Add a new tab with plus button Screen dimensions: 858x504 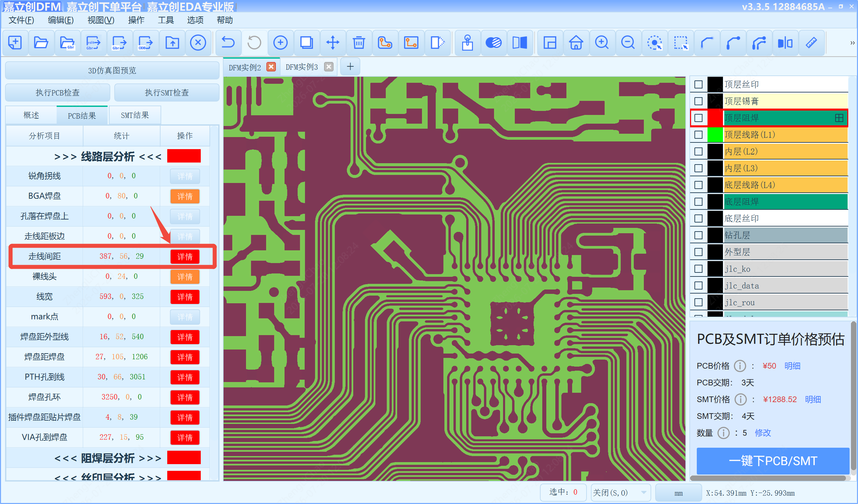[x=350, y=66]
